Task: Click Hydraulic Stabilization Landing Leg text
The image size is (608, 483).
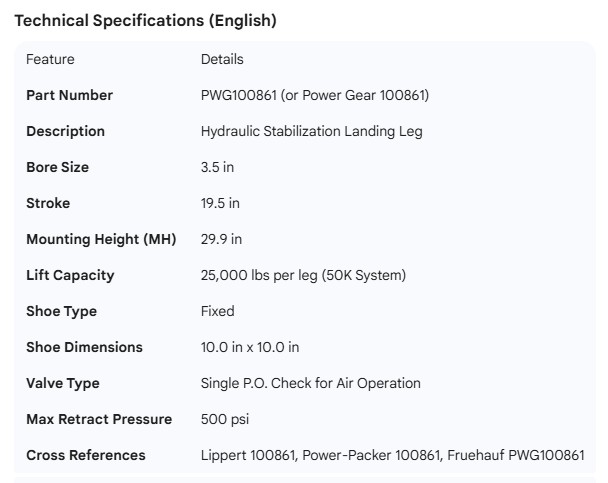Action: pyautogui.click(x=311, y=131)
